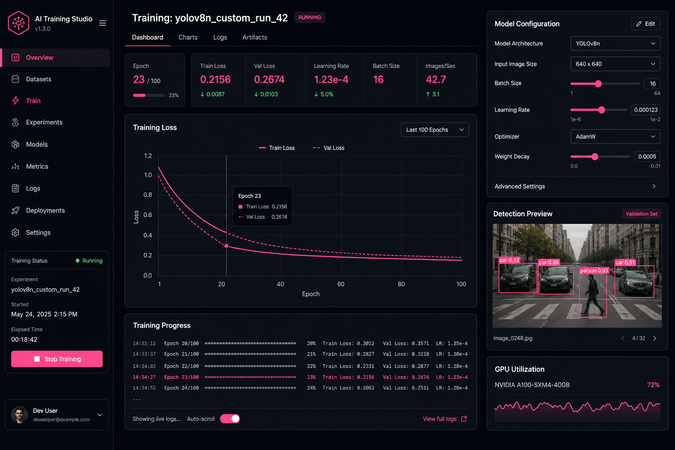Click the Stop Training button
675x450 pixels.
coord(57,359)
